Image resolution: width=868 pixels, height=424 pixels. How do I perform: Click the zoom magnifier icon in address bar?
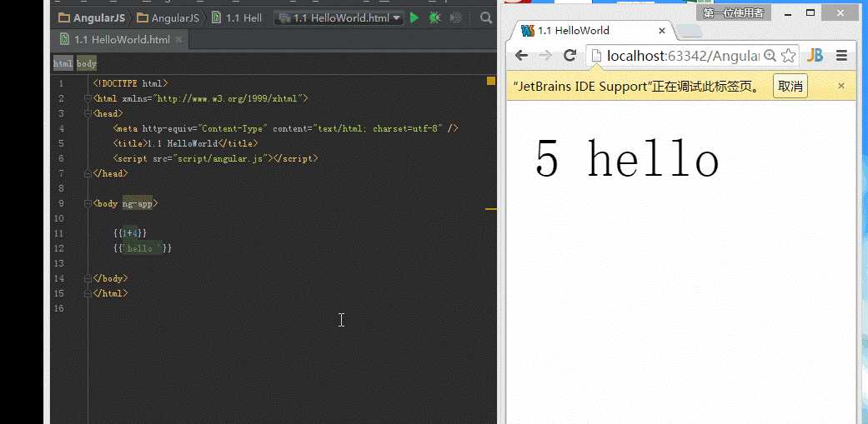pyautogui.click(x=770, y=55)
